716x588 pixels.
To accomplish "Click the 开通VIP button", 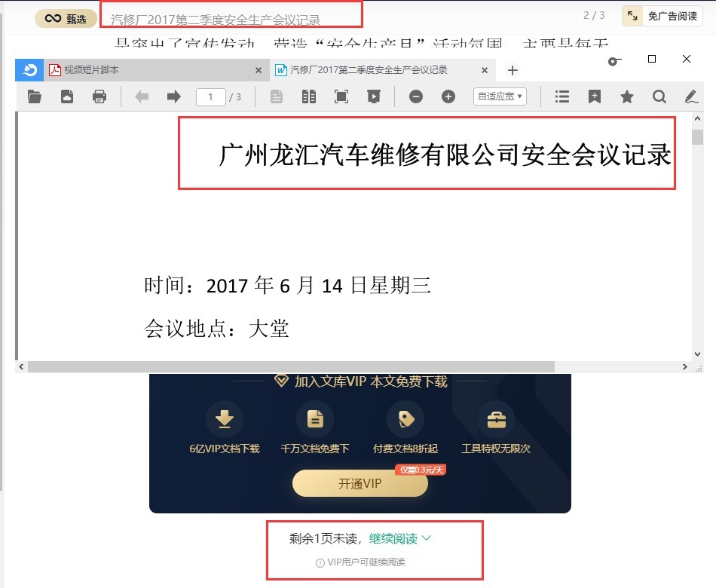I will 360,483.
